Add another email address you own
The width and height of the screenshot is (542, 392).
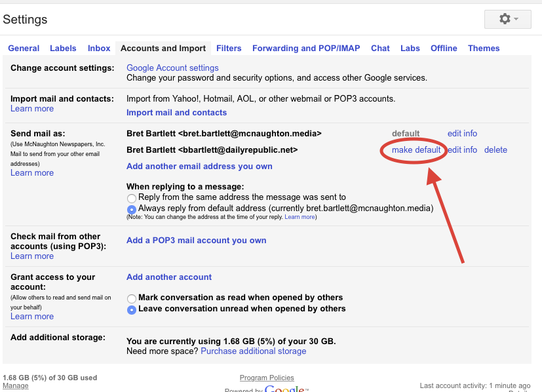[x=199, y=167]
